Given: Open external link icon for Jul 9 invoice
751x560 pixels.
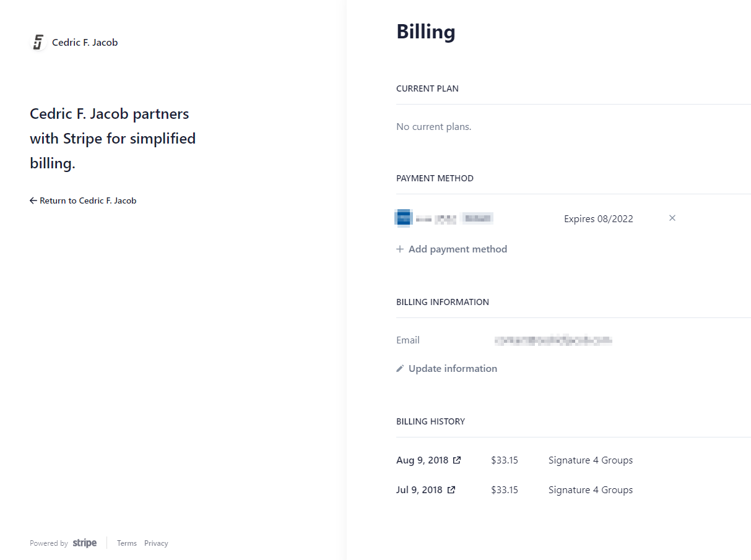Looking at the screenshot, I should point(451,490).
